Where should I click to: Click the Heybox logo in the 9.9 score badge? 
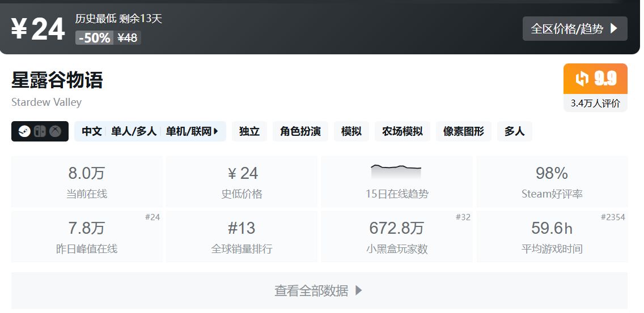coord(582,78)
